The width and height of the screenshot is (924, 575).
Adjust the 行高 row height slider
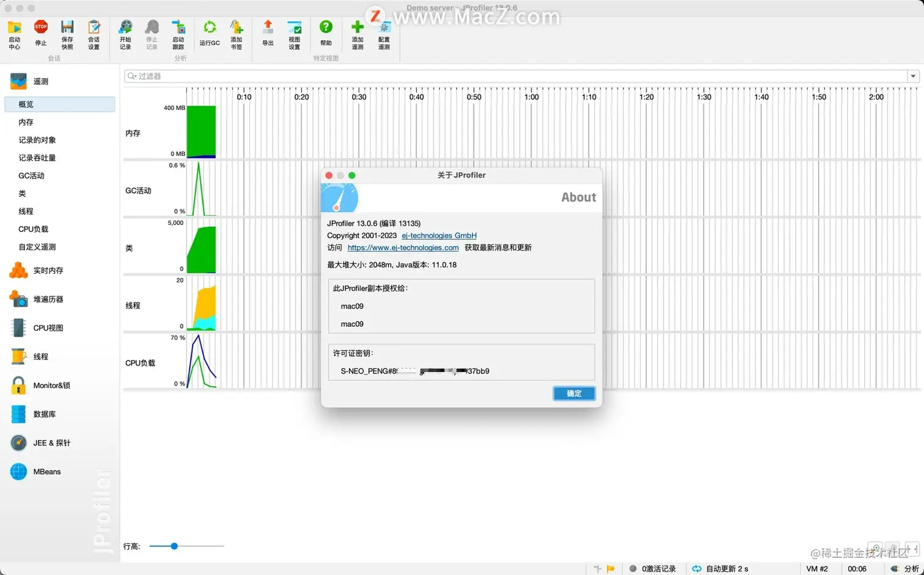174,546
